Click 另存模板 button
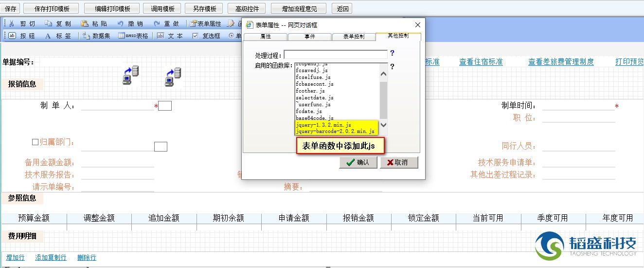Viewport: 644px width, 268px height. pos(204,9)
